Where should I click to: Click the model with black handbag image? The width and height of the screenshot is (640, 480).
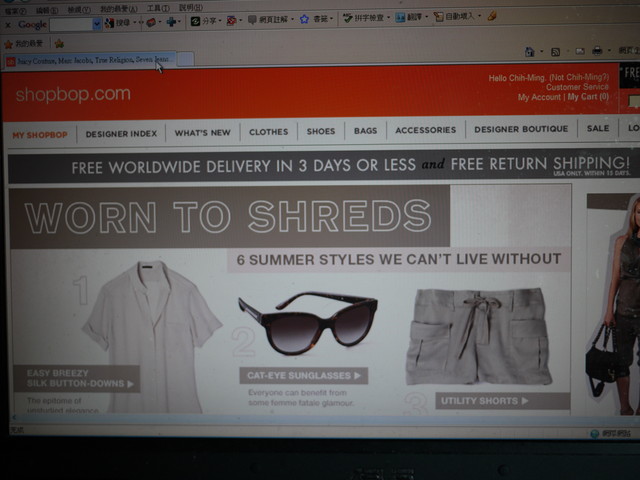tap(613, 304)
